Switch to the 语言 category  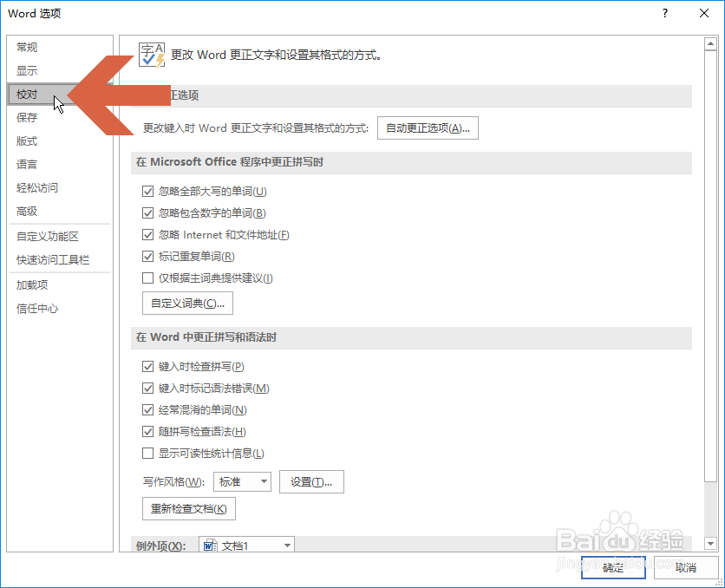(x=60, y=165)
